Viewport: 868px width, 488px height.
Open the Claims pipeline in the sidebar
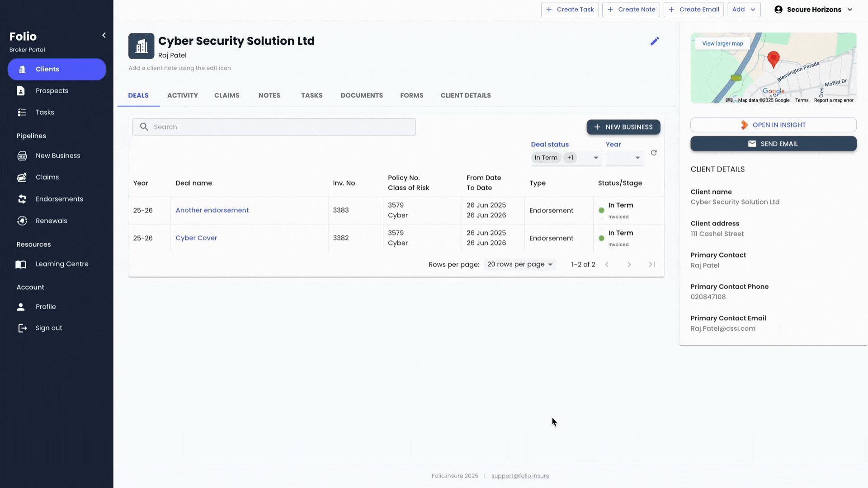(x=47, y=178)
